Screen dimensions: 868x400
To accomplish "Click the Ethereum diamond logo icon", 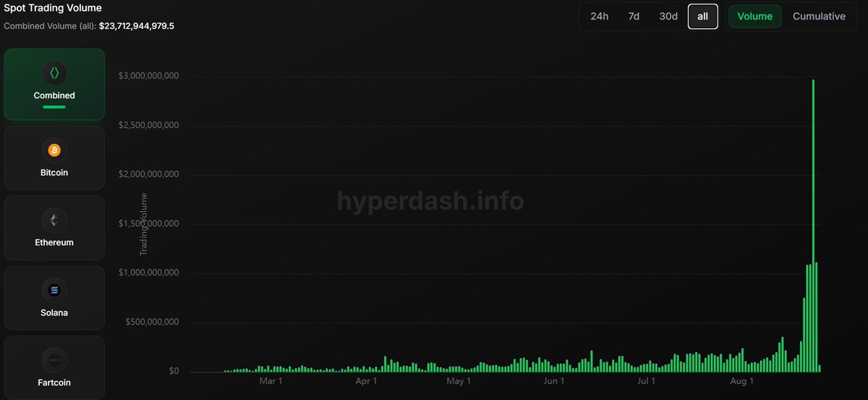I will point(54,220).
